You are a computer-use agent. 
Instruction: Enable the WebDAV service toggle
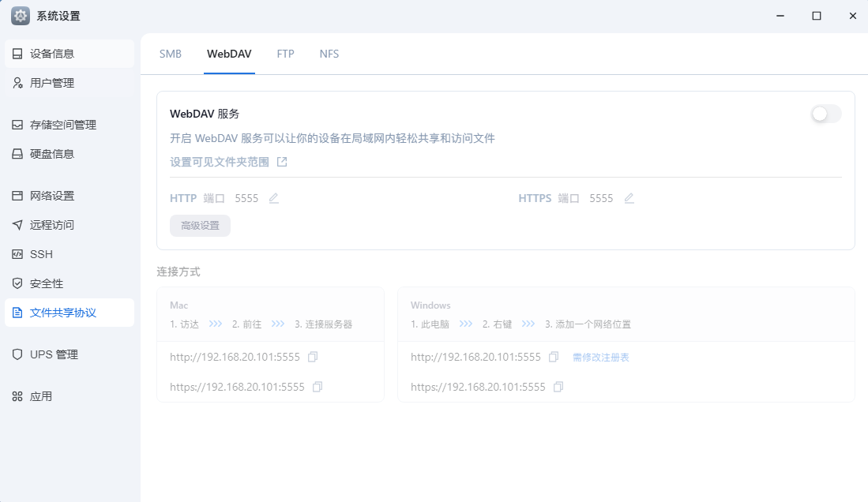[x=826, y=114]
